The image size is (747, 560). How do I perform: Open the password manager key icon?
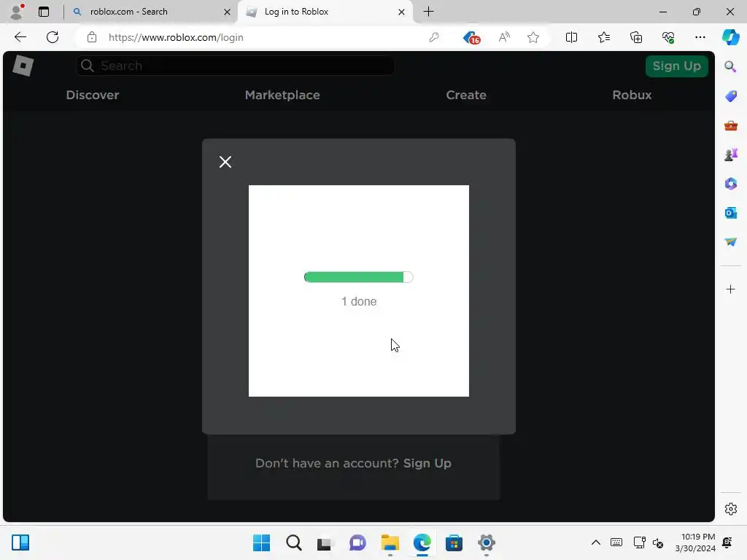tap(433, 37)
